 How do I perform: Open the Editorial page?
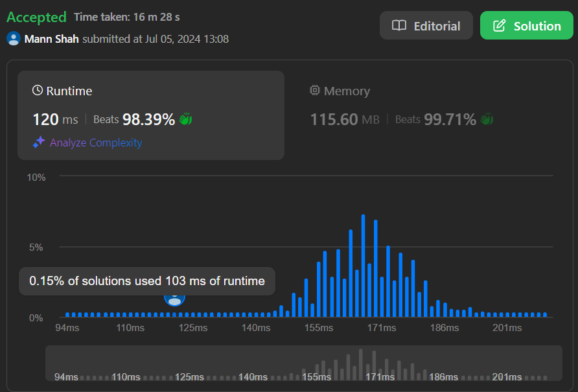tap(426, 26)
